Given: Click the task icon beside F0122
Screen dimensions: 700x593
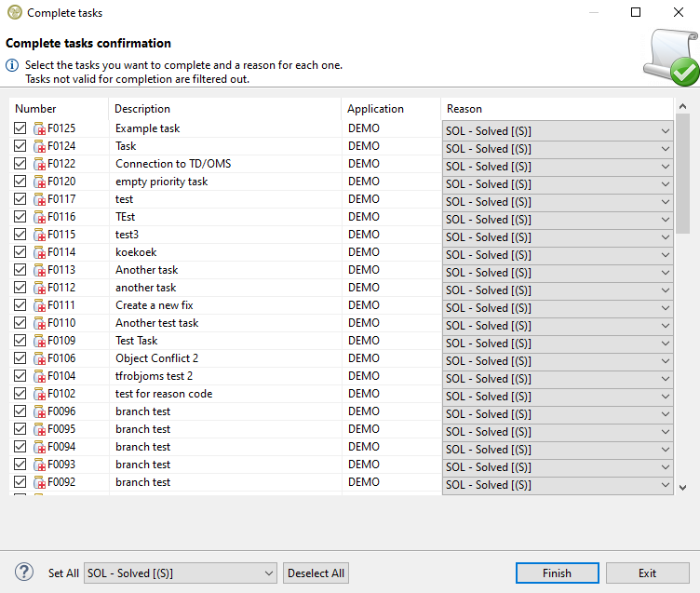Looking at the screenshot, I should coord(40,164).
